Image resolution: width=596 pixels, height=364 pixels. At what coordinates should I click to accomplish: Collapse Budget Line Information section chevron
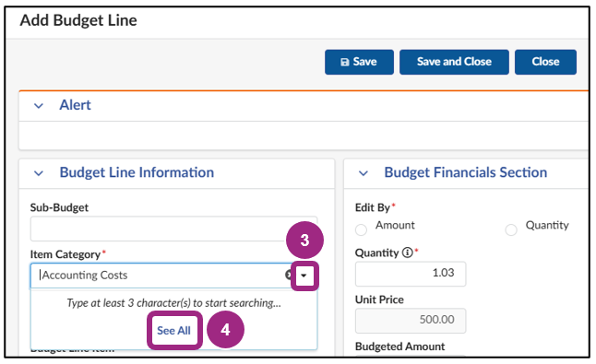(x=39, y=173)
